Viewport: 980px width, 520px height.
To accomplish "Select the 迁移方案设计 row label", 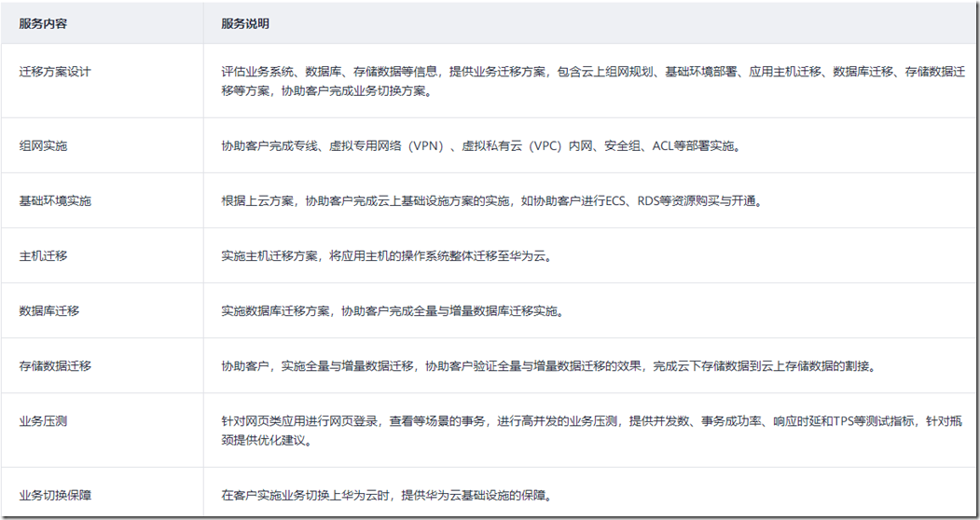I will (55, 71).
